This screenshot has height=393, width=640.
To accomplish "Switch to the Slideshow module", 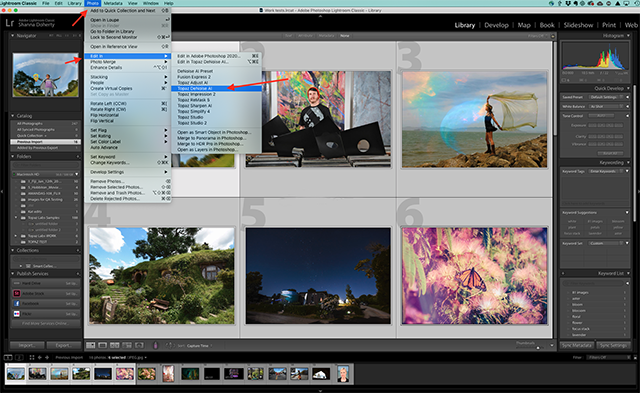I will click(578, 25).
